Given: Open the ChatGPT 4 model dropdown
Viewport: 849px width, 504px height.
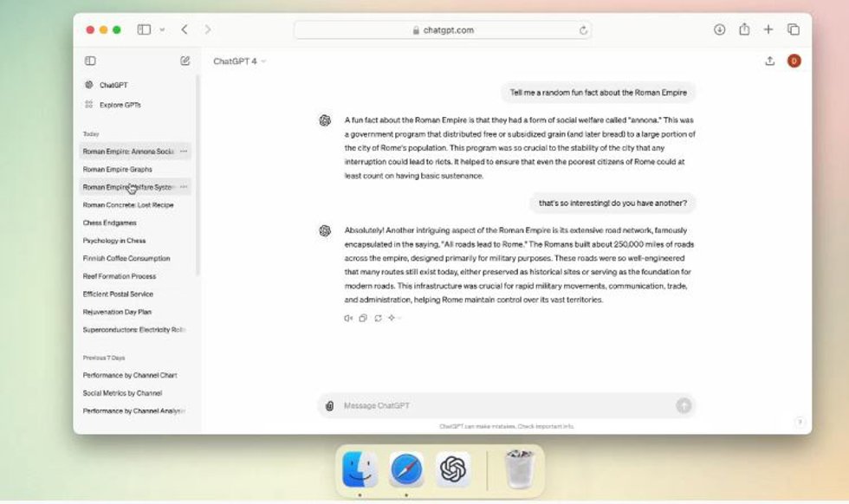Looking at the screenshot, I should coord(239,61).
